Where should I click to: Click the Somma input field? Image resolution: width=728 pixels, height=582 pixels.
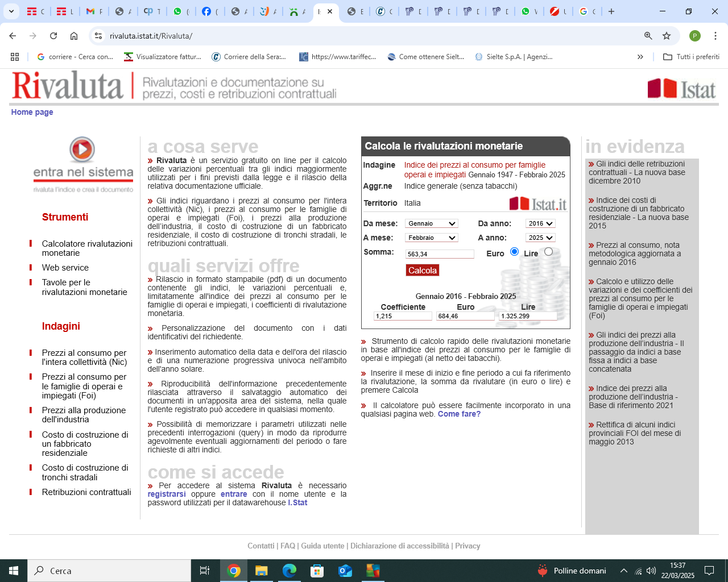(440, 254)
